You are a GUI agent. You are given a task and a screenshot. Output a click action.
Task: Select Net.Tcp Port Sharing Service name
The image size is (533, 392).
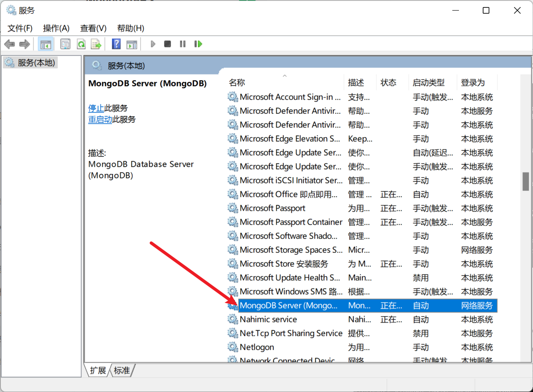tap(291, 333)
